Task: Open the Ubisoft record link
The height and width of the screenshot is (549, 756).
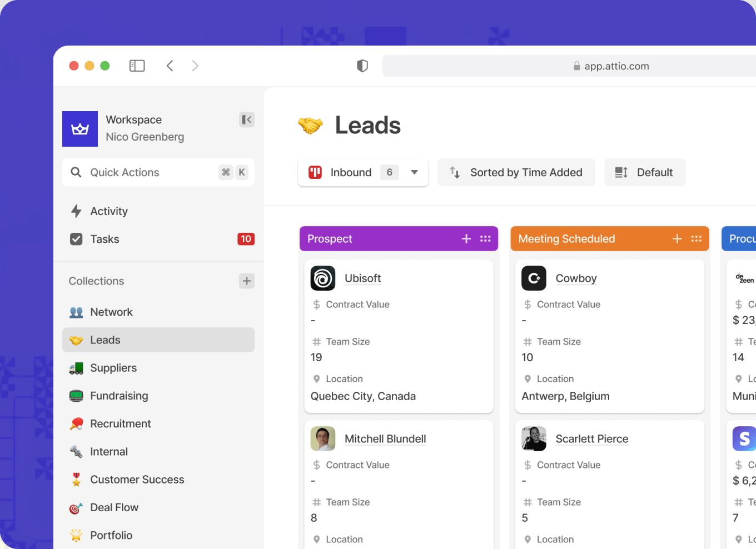Action: coord(362,278)
